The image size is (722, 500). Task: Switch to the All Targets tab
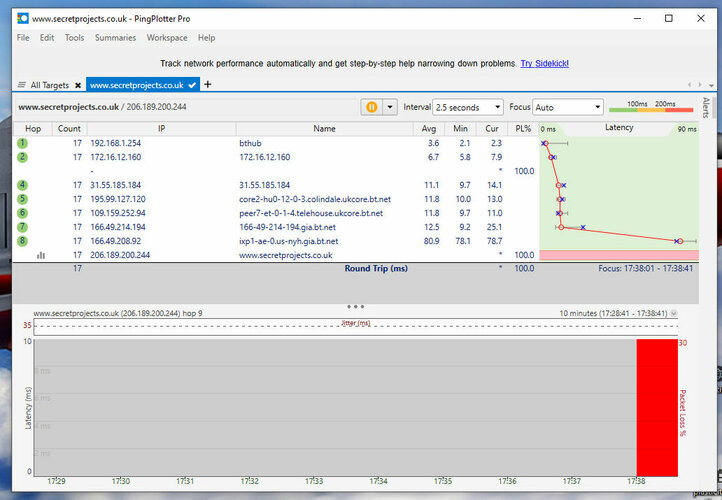click(x=49, y=85)
